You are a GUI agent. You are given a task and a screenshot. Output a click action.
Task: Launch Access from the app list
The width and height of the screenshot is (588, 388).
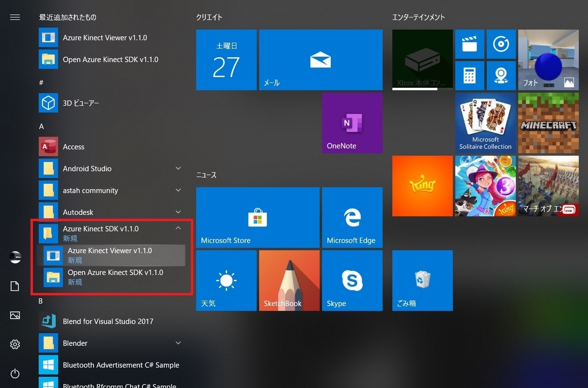[x=112, y=147]
